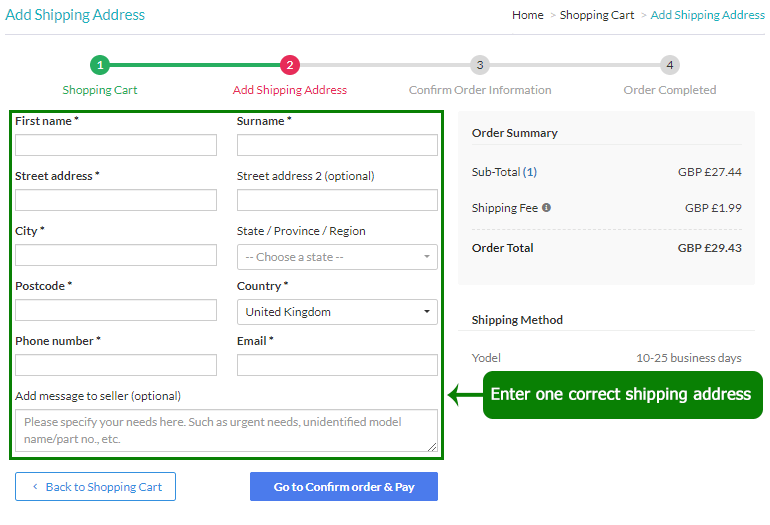Click the message to seller text area
Screen dimensions: 770x525
(x=226, y=431)
